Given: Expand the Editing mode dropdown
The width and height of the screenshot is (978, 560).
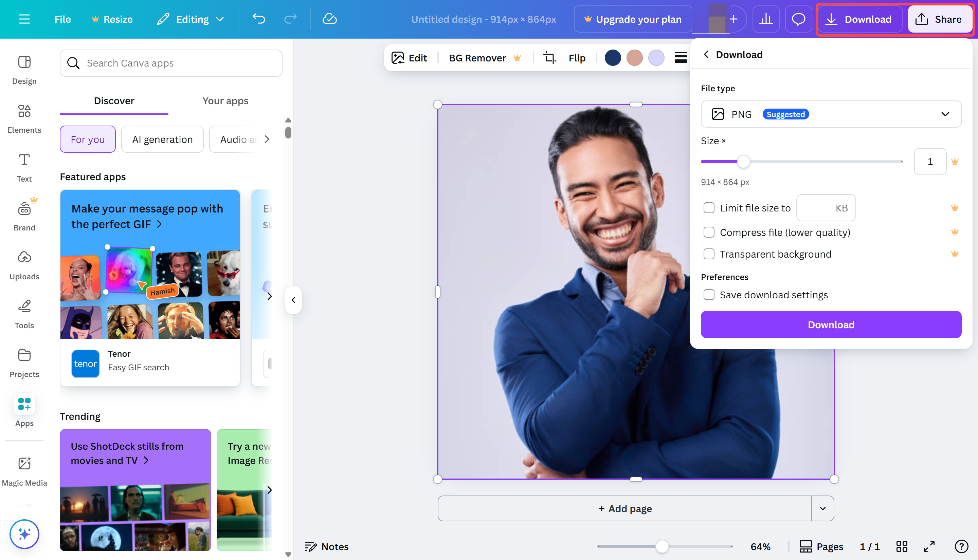Looking at the screenshot, I should pyautogui.click(x=220, y=19).
